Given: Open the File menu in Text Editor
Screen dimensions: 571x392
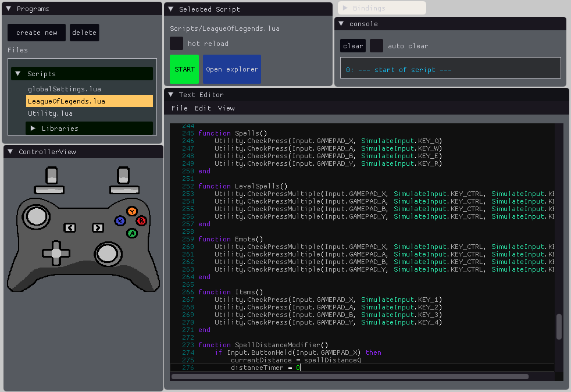Looking at the screenshot, I should point(180,108).
